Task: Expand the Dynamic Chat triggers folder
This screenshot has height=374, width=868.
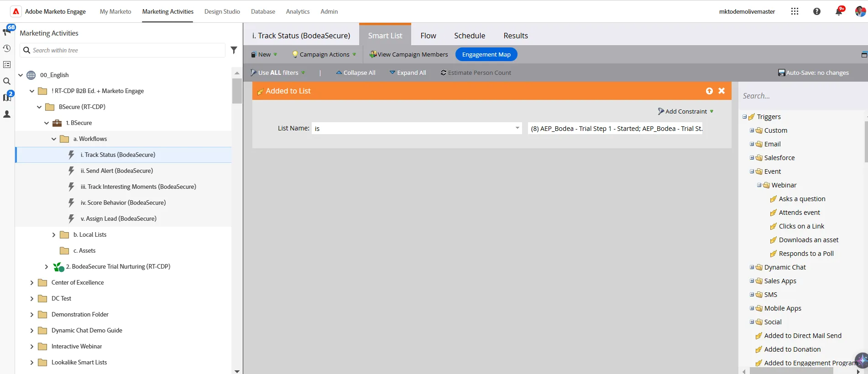Action: click(x=752, y=267)
